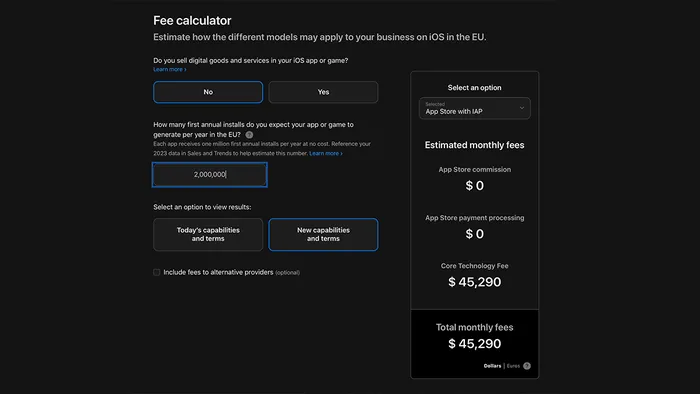This screenshot has height=394, width=700.
Task: Open the Learn more link under the digital goods question
Action: pyautogui.click(x=170, y=70)
